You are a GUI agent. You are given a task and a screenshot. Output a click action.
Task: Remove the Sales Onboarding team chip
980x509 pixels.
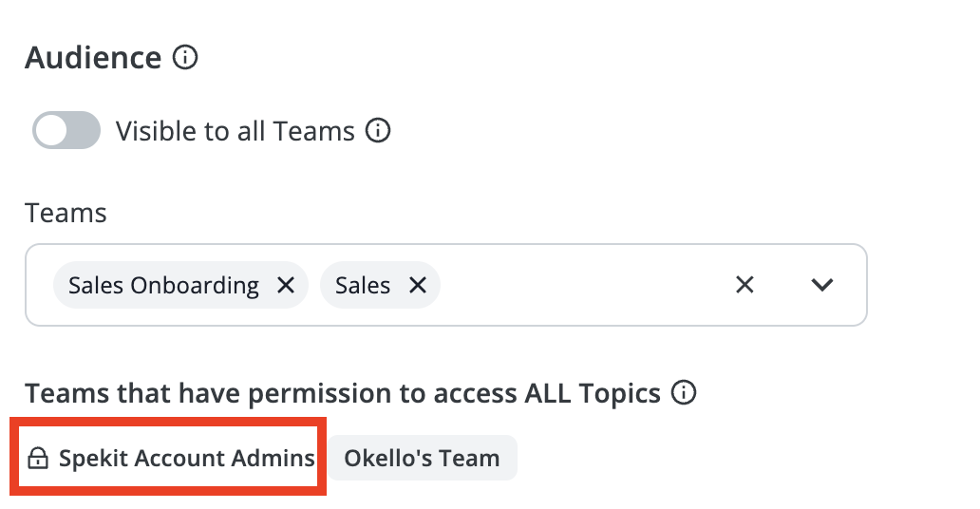(286, 285)
